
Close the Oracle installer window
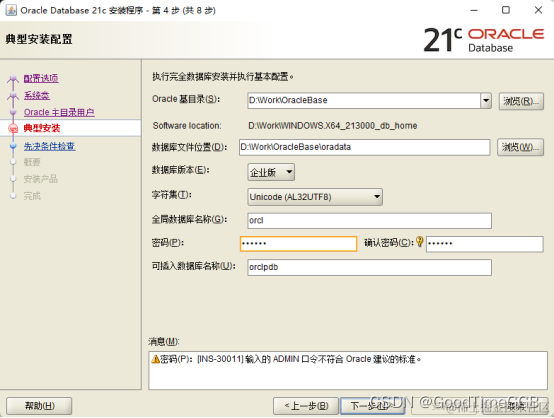point(538,10)
